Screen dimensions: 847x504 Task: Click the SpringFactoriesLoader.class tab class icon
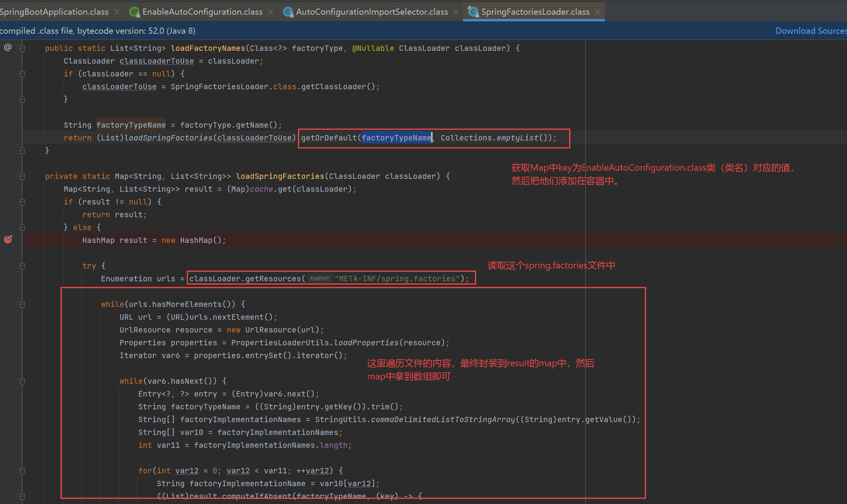473,12
